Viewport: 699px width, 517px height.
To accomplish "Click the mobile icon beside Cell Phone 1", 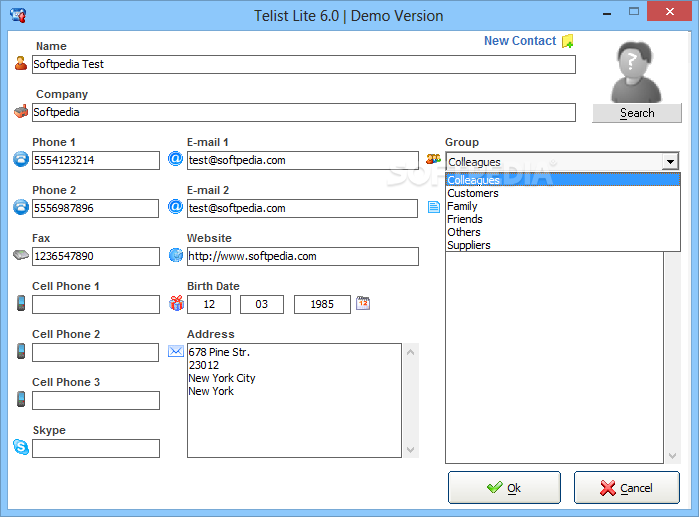I will (x=21, y=303).
